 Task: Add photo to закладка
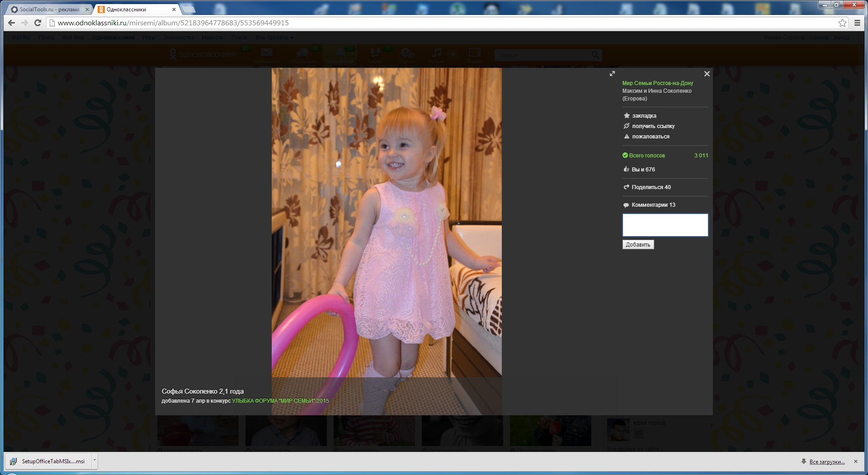tap(640, 116)
